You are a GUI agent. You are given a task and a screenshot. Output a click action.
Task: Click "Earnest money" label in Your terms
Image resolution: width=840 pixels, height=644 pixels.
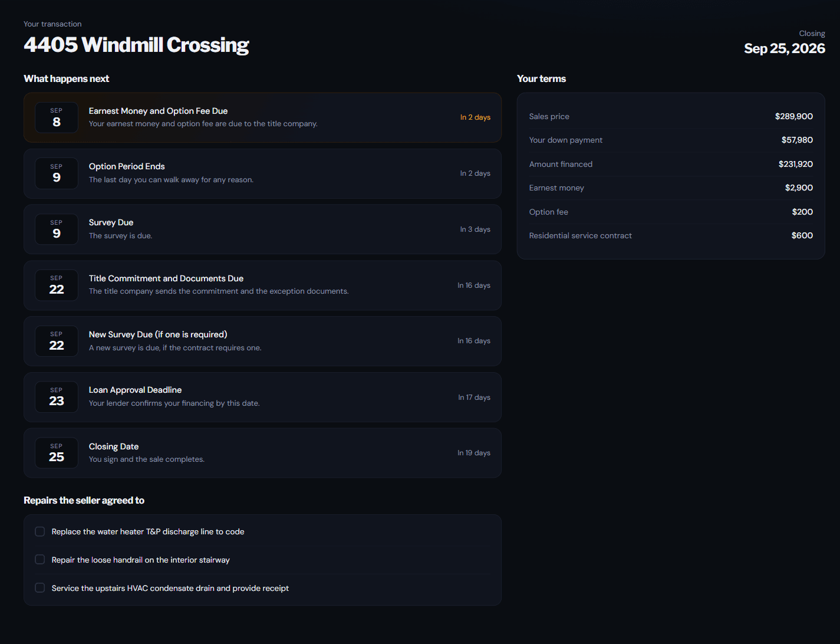[x=556, y=188]
